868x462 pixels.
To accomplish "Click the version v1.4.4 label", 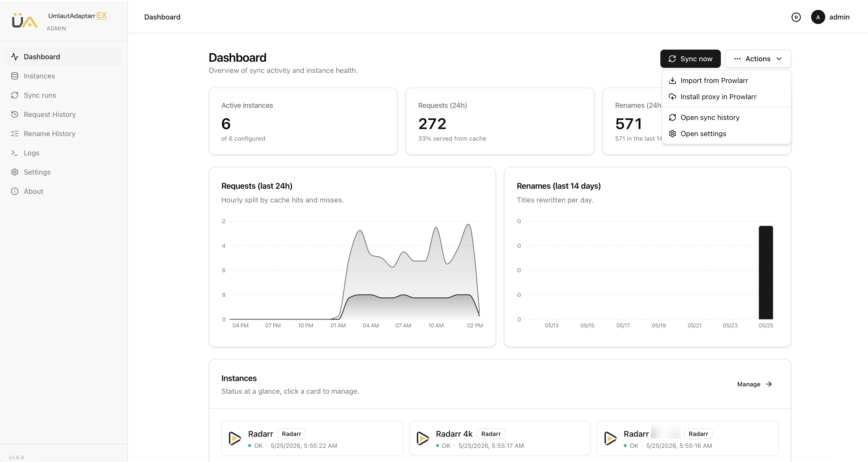I will [x=16, y=457].
